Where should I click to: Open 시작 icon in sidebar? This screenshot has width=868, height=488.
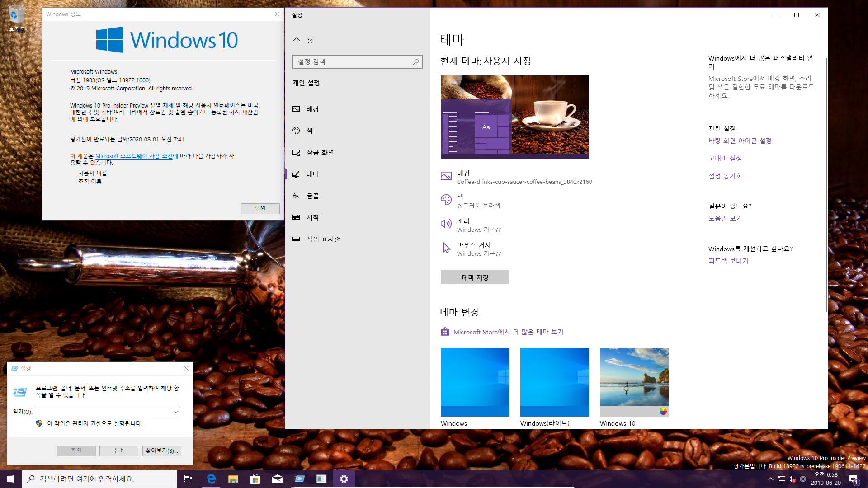coord(296,217)
